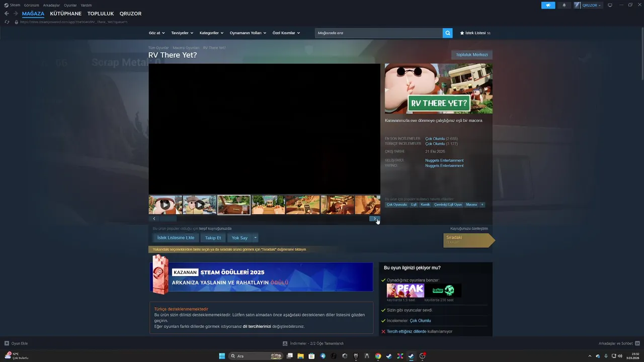Click the Takip Et button

click(213, 238)
